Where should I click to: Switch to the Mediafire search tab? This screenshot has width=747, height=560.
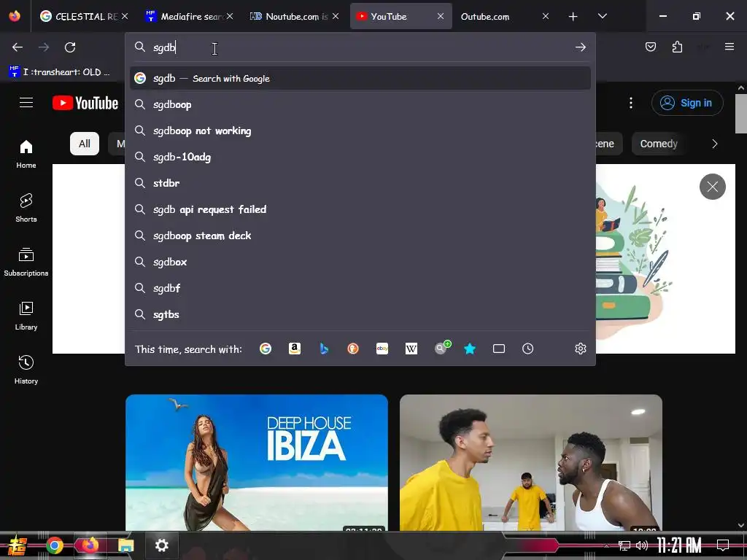point(189,16)
